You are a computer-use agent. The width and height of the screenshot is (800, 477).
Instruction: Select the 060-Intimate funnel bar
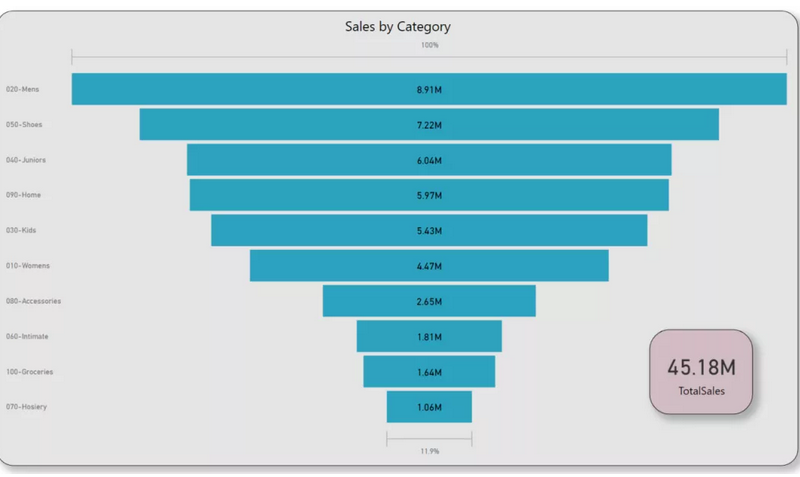[x=429, y=336]
